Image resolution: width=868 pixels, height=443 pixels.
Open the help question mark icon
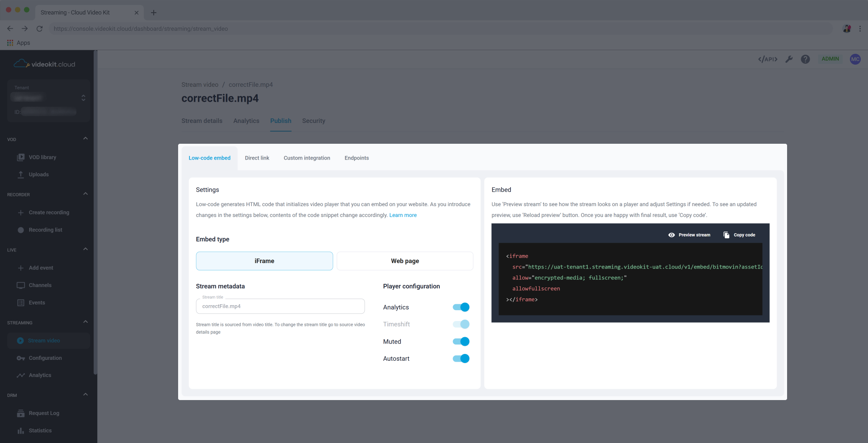(805, 59)
